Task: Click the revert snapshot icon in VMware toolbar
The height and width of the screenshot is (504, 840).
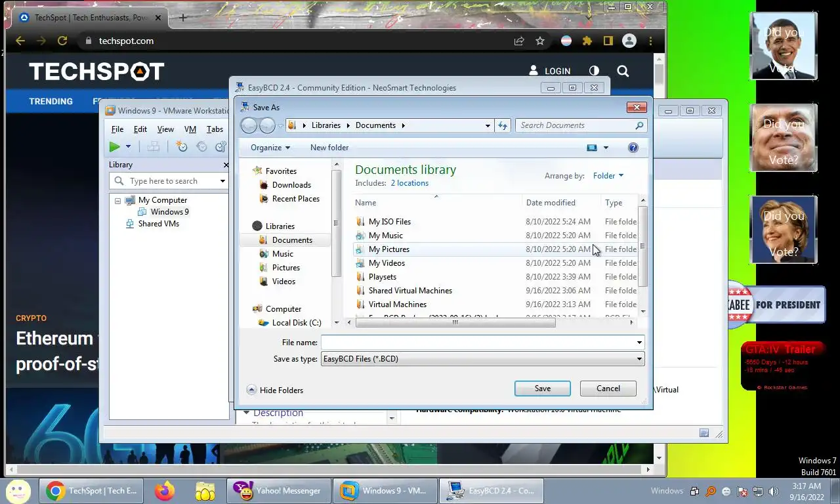Action: (x=202, y=147)
